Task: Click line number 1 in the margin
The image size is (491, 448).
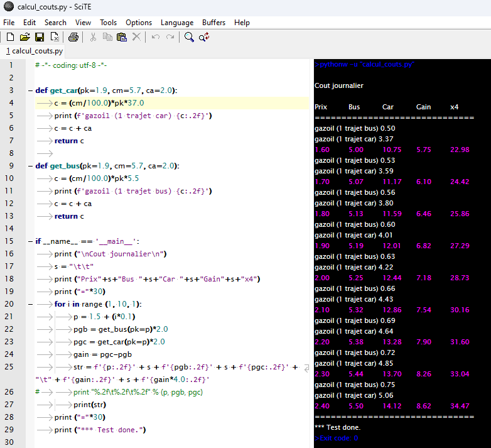Action: 11,65
